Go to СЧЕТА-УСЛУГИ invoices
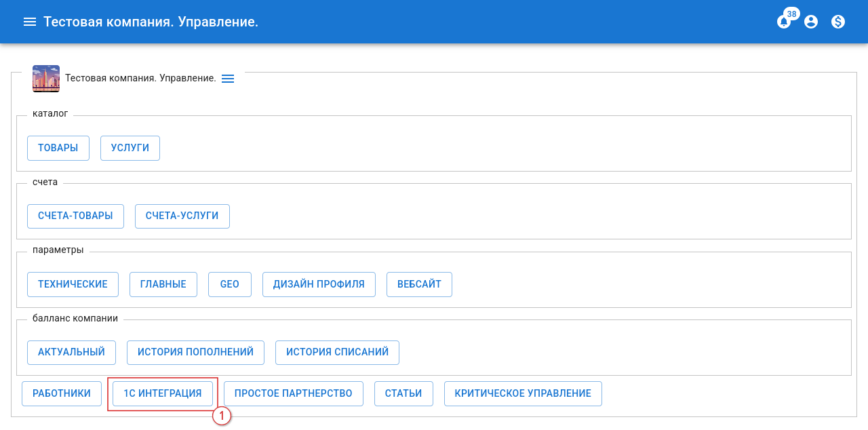 tap(182, 216)
